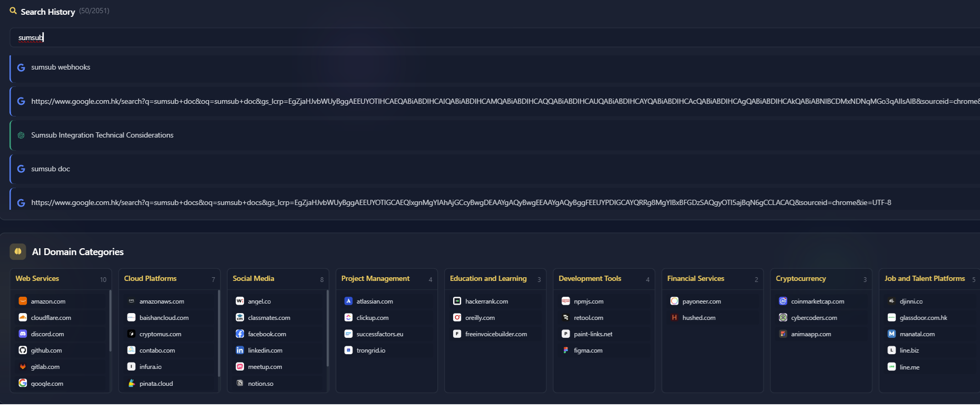This screenshot has width=980, height=409.
Task: Click the github.com favicon
Action: point(23,350)
